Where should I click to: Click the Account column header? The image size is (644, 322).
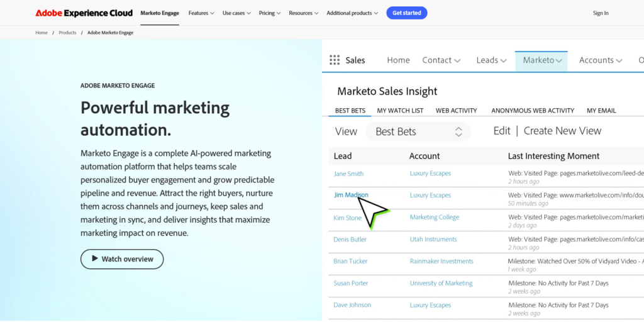tap(425, 156)
